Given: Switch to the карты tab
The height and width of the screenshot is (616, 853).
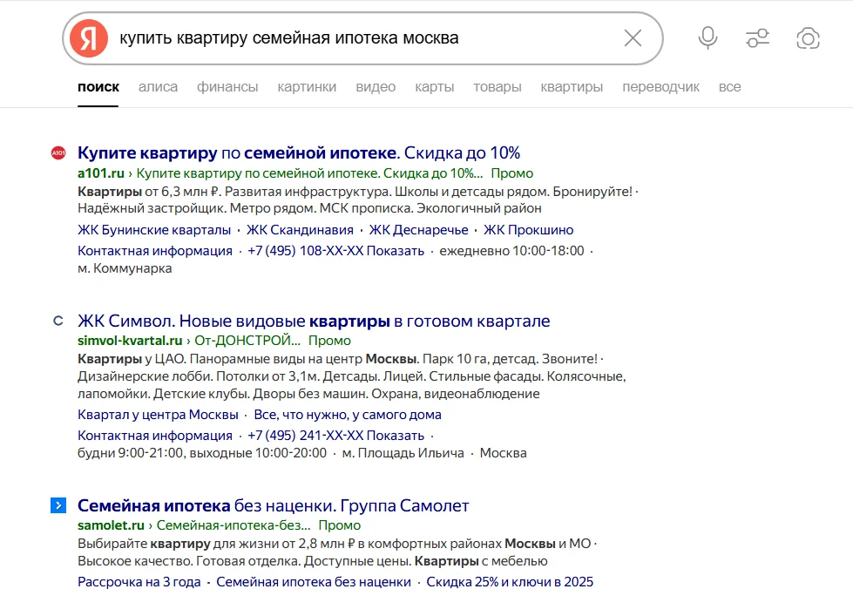Looking at the screenshot, I should point(433,87).
